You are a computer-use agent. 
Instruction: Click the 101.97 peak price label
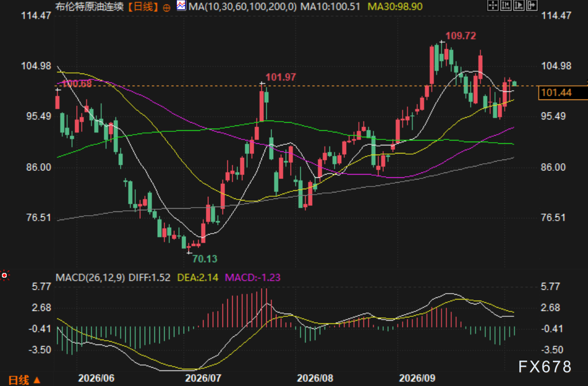click(281, 77)
